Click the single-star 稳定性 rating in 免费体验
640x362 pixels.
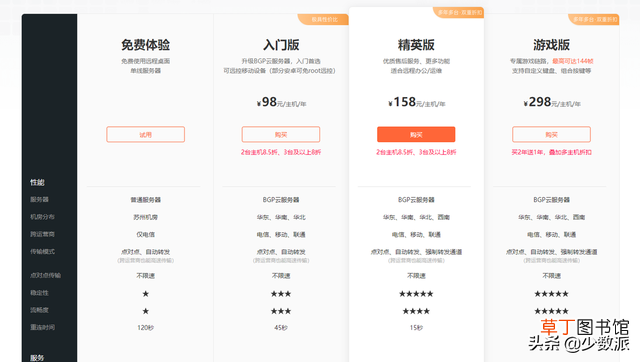point(145,294)
